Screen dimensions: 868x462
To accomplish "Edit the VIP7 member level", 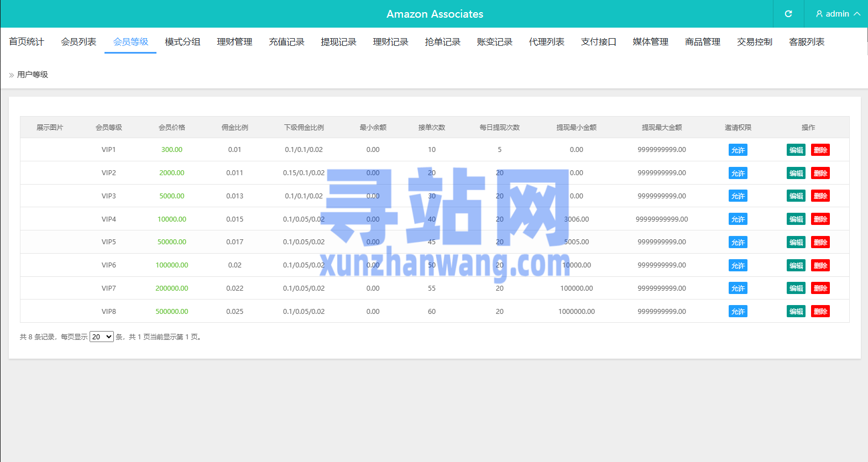I will pos(796,288).
